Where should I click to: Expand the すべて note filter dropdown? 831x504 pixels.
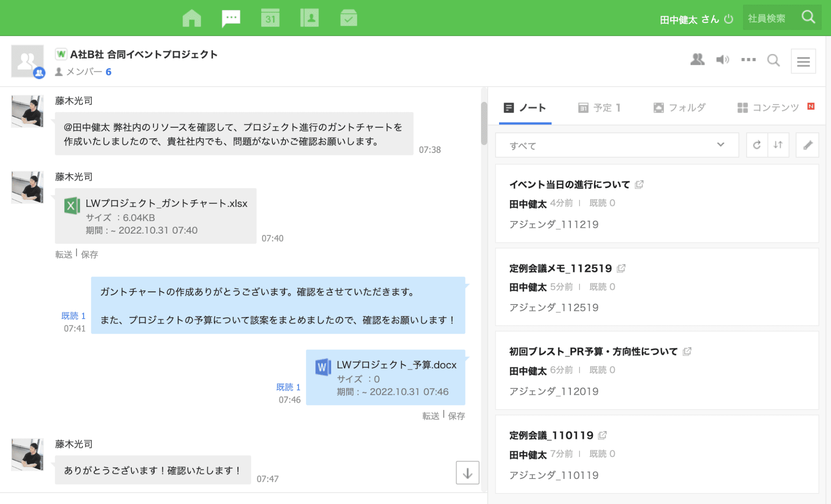[x=616, y=145]
